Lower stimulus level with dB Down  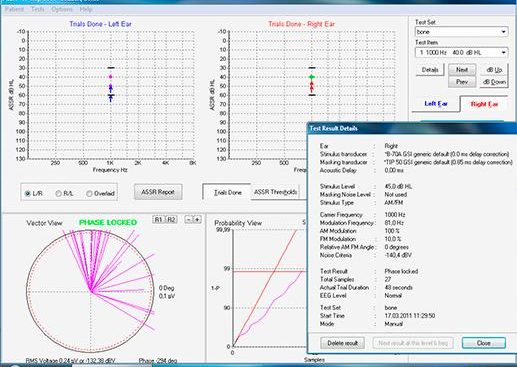[494, 82]
